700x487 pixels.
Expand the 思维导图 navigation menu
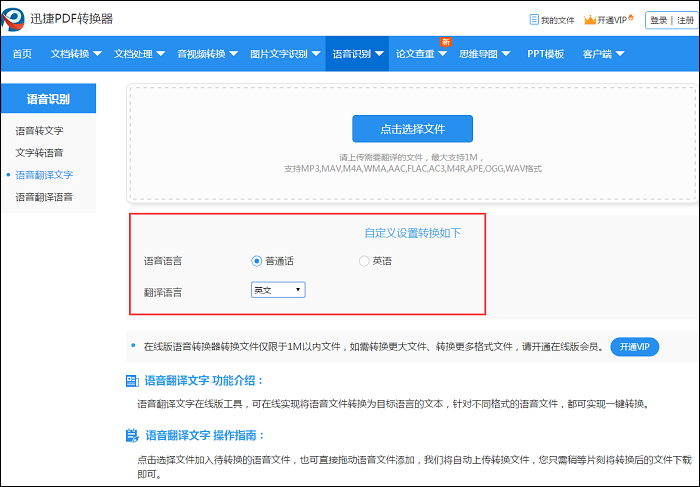point(484,54)
